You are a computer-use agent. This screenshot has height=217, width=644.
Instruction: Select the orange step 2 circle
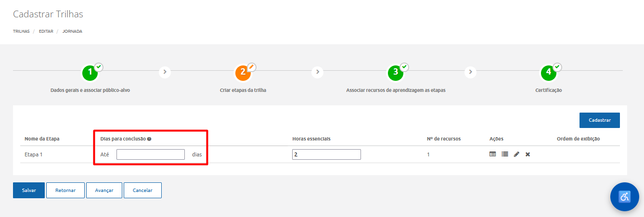[243, 72]
